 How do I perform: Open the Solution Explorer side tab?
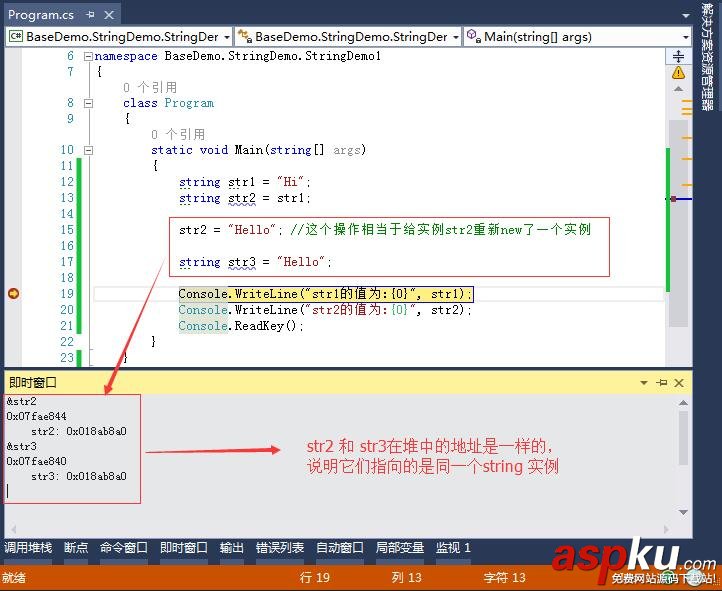pyautogui.click(x=707, y=57)
